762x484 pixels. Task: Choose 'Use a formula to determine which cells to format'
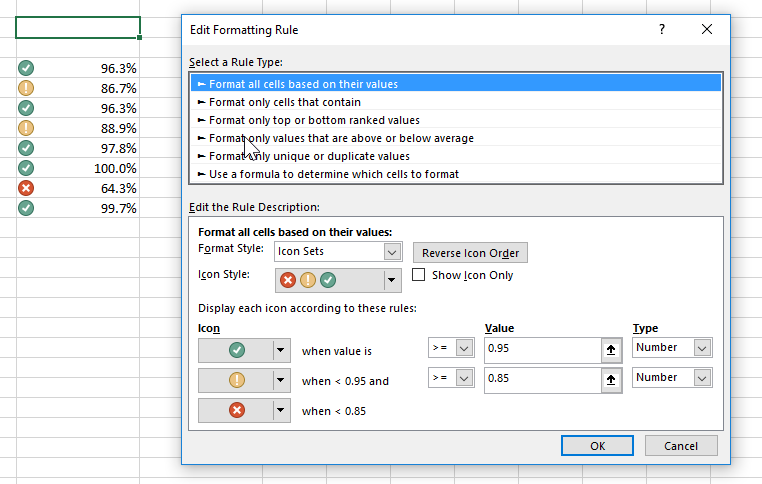[456, 174]
